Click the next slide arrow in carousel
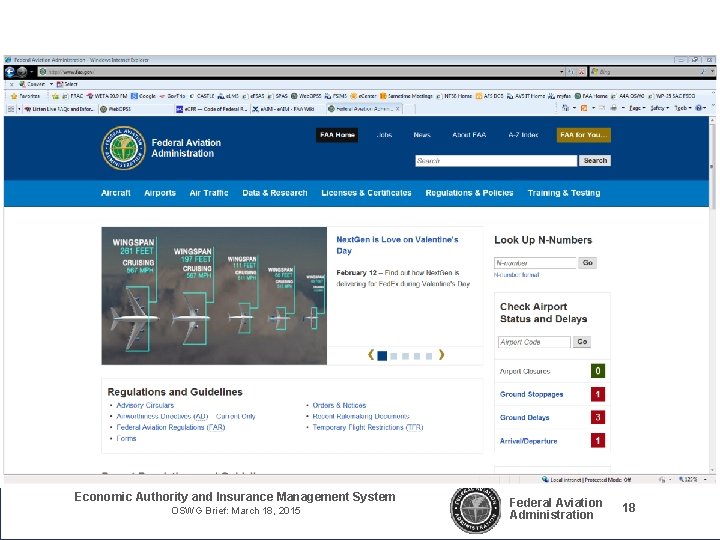720x540 pixels. coord(441,354)
